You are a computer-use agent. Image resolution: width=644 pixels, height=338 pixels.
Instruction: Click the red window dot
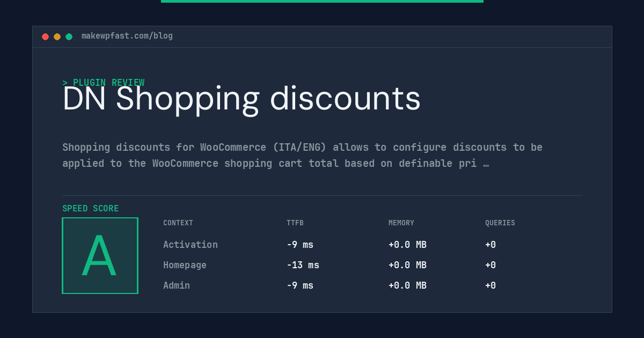[x=45, y=36]
